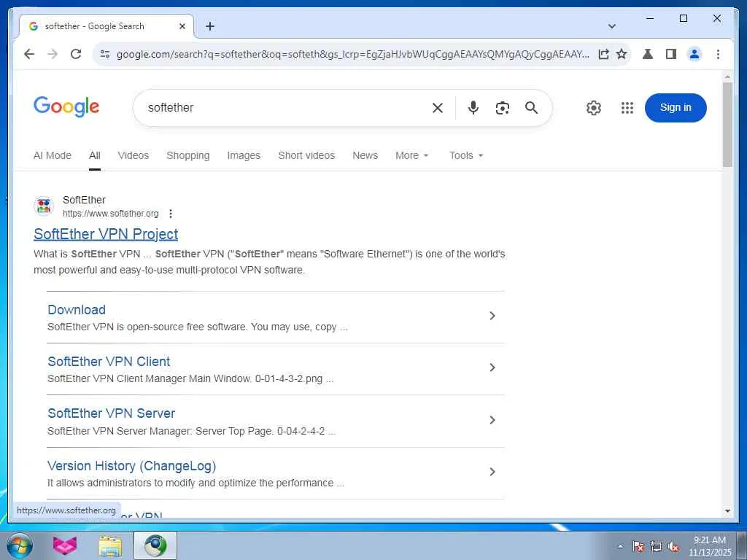The width and height of the screenshot is (747, 560).
Task: Switch to the Short videos tab
Action: (306, 155)
